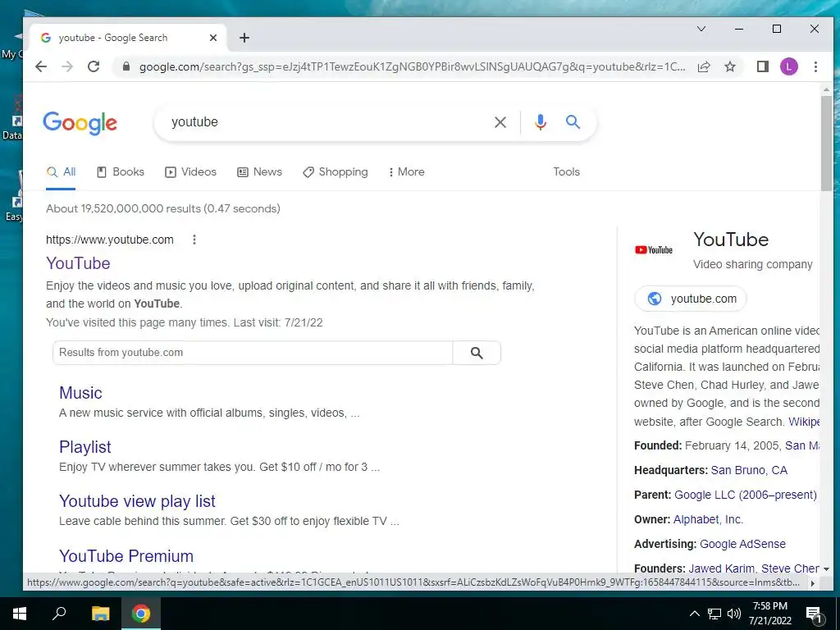The width and height of the screenshot is (840, 630).
Task: Open Windows Start menu
Action: click(20, 614)
